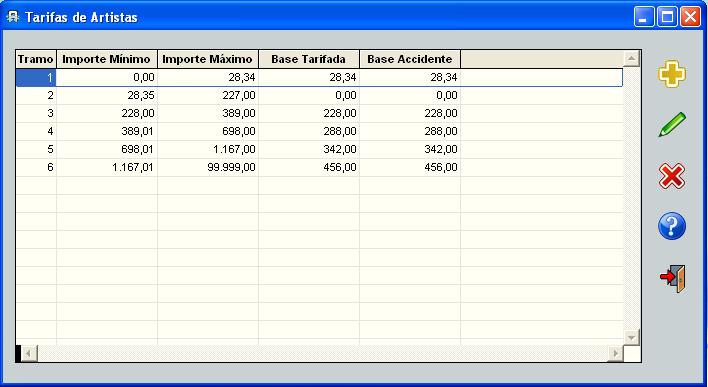Select the Tramo 2 row
This screenshot has width=708, height=387.
pyautogui.click(x=319, y=95)
